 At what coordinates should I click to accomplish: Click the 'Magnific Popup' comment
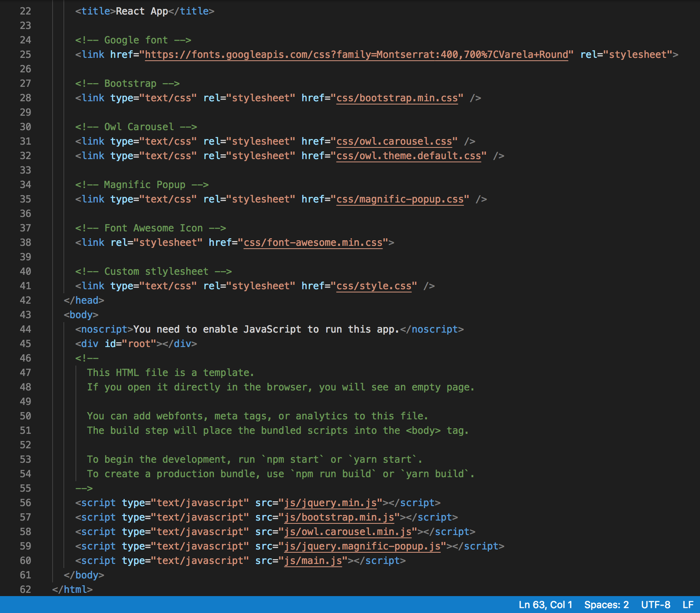142,185
